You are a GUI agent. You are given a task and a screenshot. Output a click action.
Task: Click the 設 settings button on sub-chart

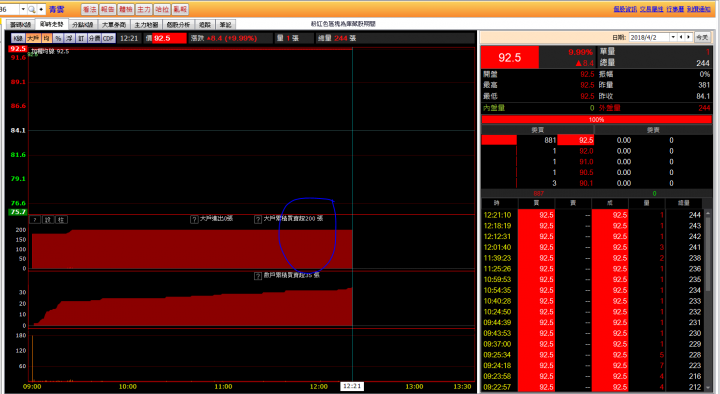(48, 220)
